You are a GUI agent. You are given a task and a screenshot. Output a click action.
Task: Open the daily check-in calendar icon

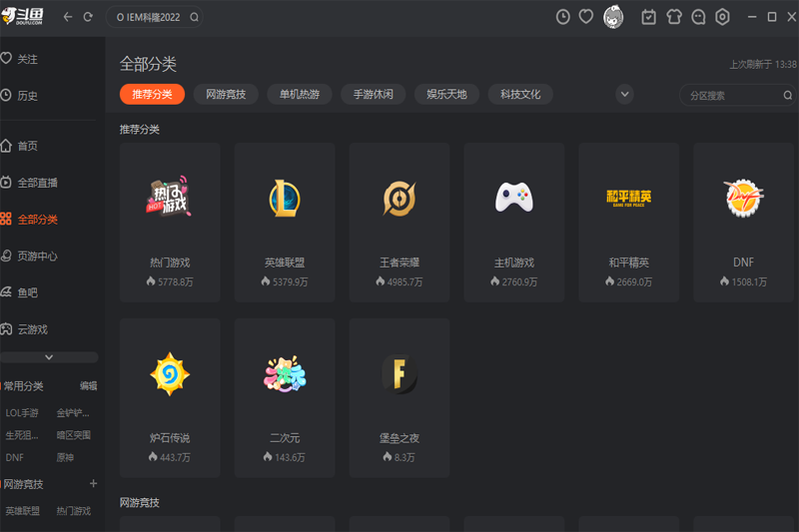[x=648, y=17]
